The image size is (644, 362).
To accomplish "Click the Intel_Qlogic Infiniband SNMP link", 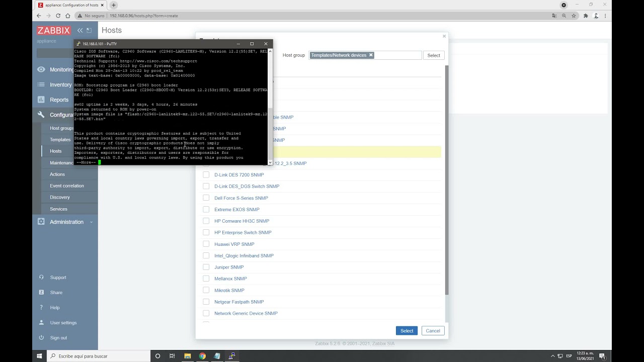I will pyautogui.click(x=244, y=255).
